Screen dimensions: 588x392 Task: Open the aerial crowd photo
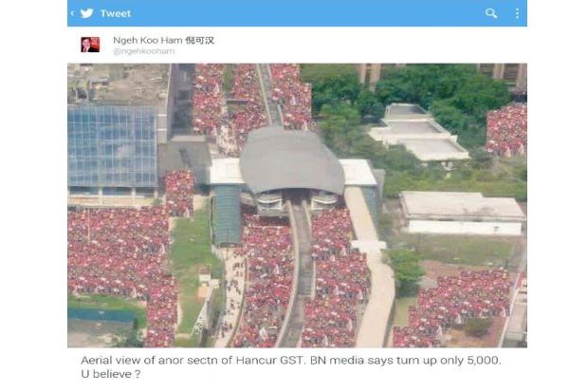[x=298, y=205]
